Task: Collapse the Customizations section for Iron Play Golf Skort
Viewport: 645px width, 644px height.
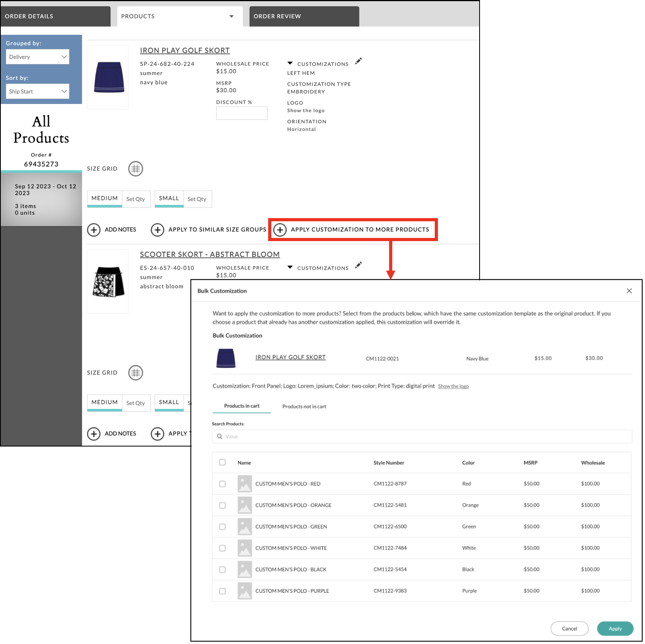Action: 290,63
